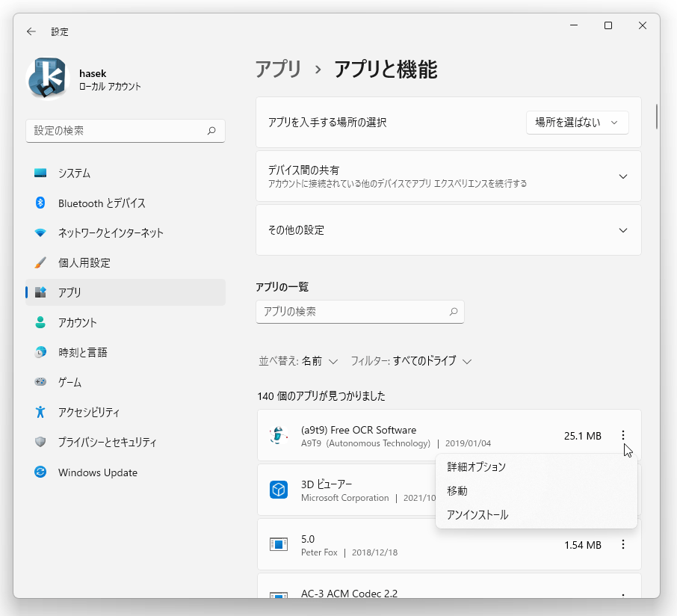Open システム settings
677x616 pixels.
tap(126, 173)
